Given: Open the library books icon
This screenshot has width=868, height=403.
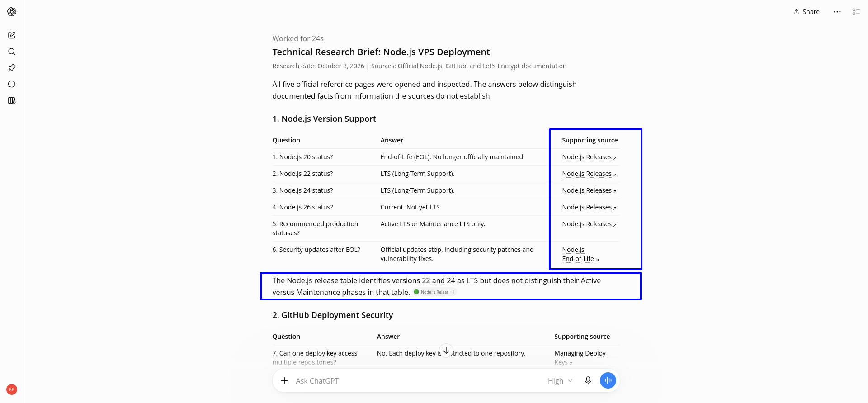Looking at the screenshot, I should click(12, 100).
